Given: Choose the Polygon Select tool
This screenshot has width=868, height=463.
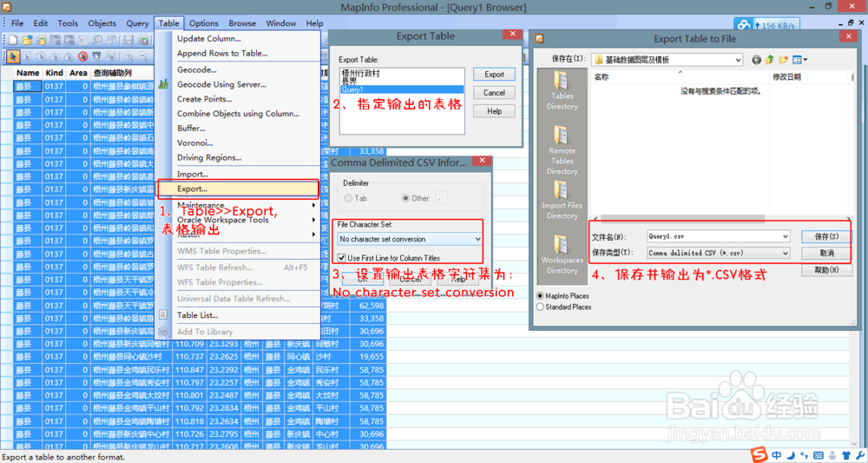Looking at the screenshot, I should click(55, 56).
